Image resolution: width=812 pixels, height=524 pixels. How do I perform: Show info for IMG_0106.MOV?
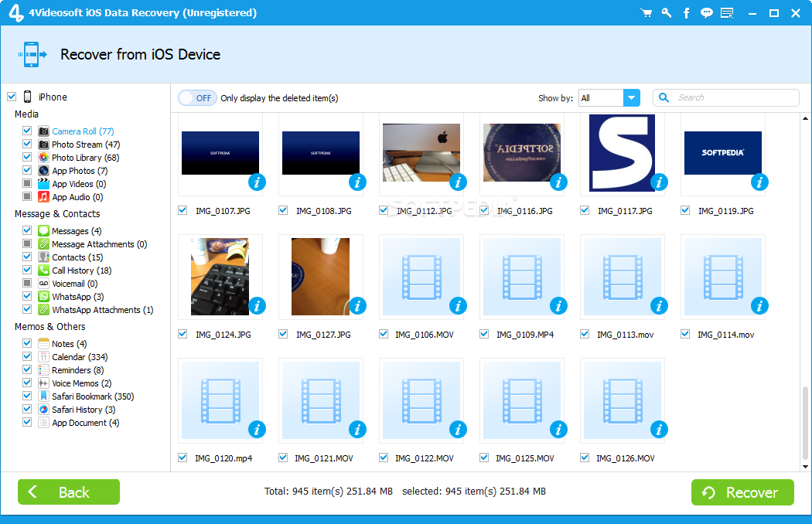458,306
